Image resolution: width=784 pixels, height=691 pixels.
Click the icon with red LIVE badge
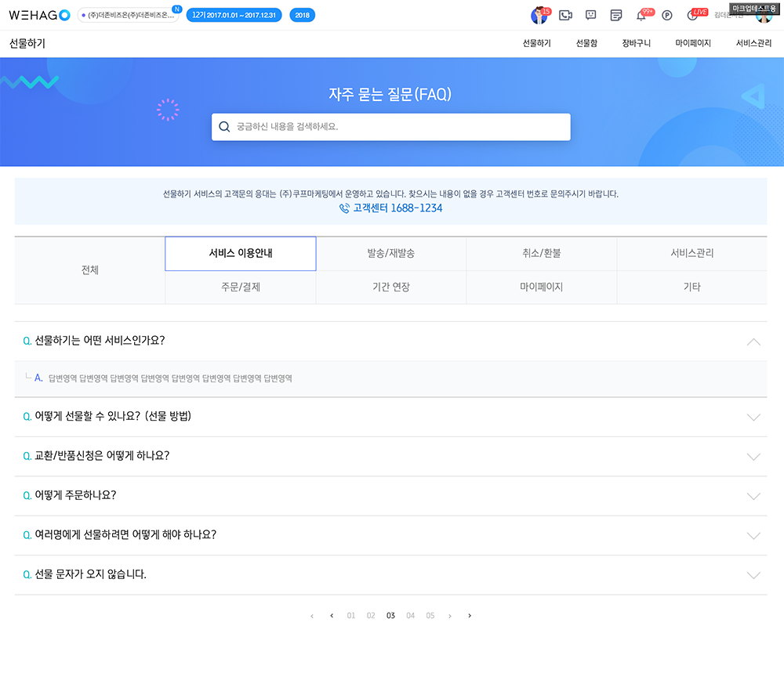692,15
